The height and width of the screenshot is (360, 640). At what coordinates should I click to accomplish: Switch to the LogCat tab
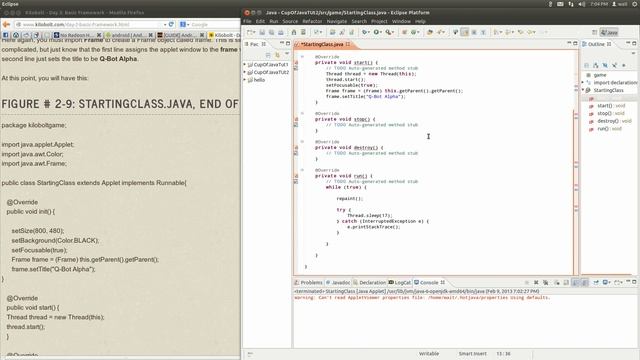[x=400, y=282]
